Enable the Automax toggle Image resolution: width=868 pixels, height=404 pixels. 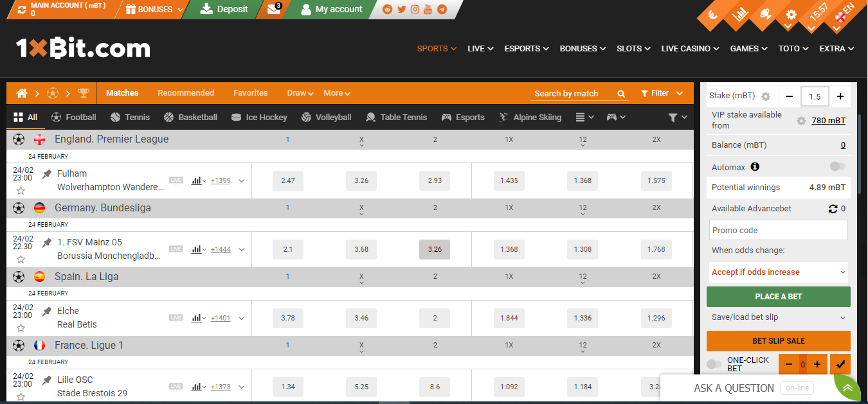pyautogui.click(x=837, y=166)
